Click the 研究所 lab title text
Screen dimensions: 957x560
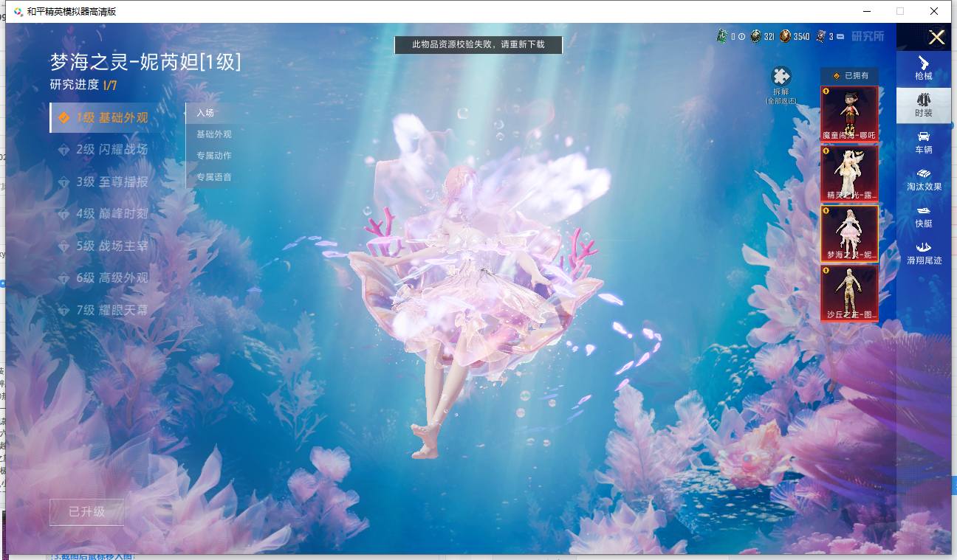point(868,36)
